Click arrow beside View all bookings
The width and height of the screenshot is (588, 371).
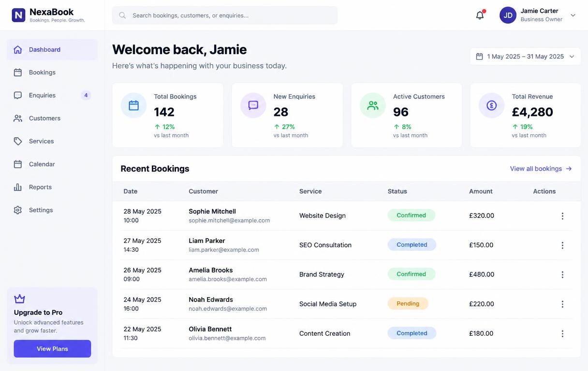pyautogui.click(x=569, y=169)
